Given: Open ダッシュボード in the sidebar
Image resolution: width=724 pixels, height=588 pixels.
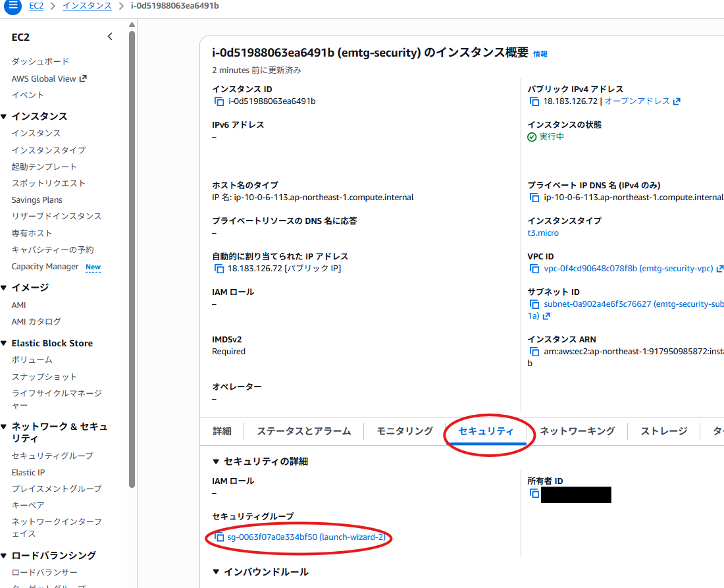Looking at the screenshot, I should (40, 61).
